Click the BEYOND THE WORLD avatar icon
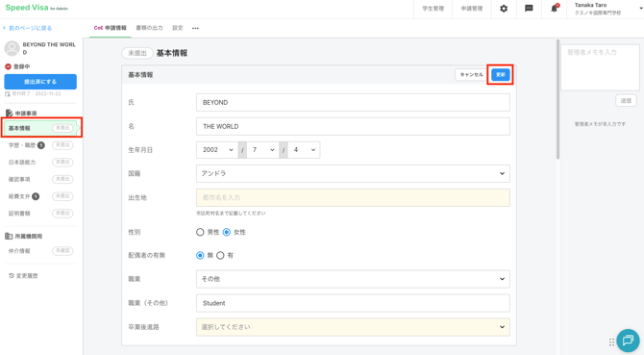The image size is (644, 355). 12,48
